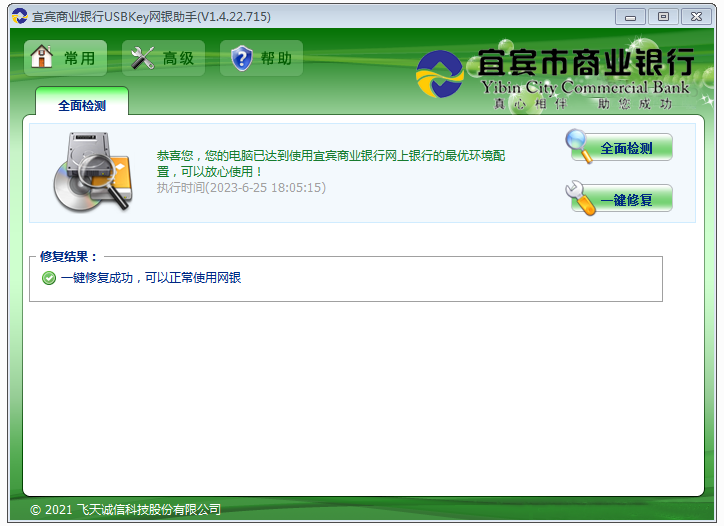724x526 pixels.
Task: Click the 修复结果 group label
Action: pyautogui.click(x=69, y=257)
